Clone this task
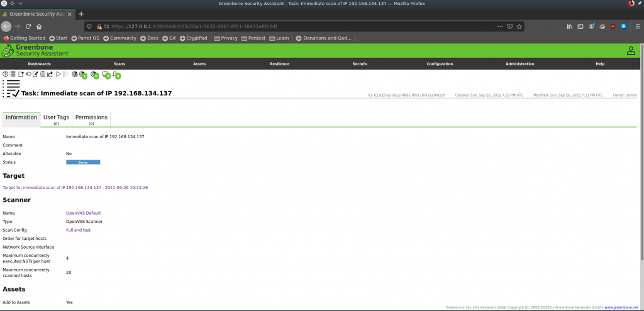Image resolution: width=644 pixels, height=311 pixels. pyautogui.click(x=28, y=74)
